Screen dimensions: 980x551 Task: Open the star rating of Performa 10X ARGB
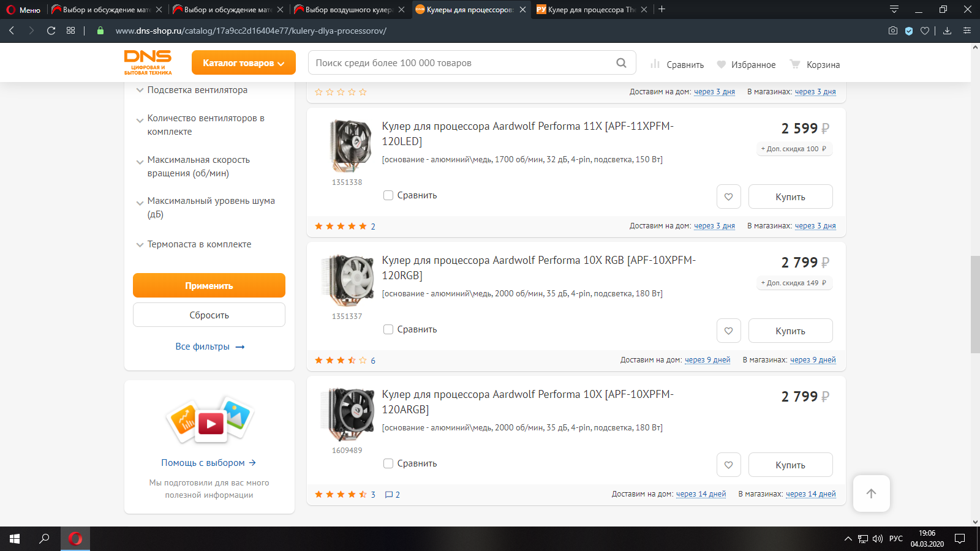[x=341, y=494]
